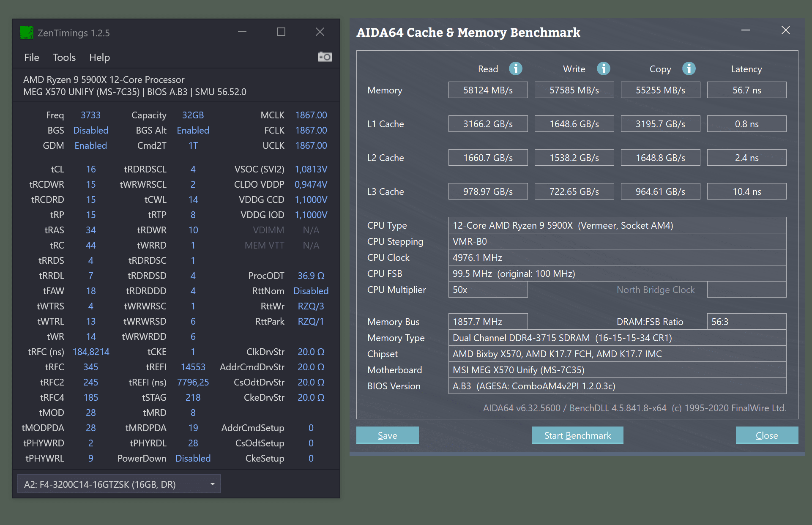Select Memory Read value 58124 MB/s
812x525 pixels.
[488, 90]
